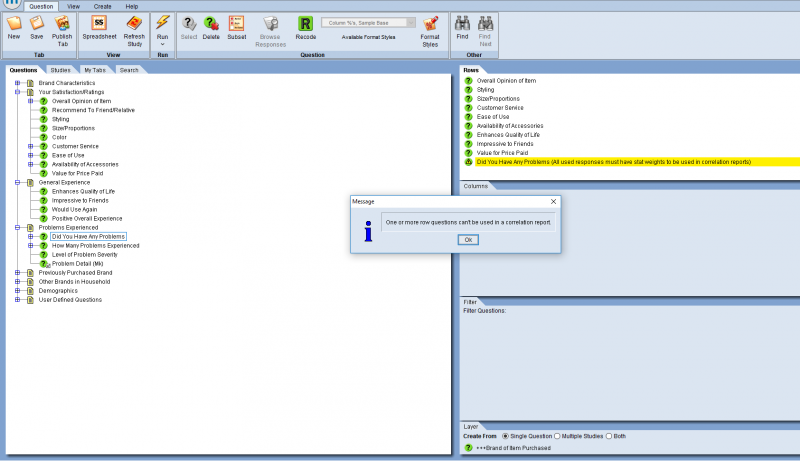Close the Message dialog
The height and width of the screenshot is (461, 800).
tap(553, 201)
